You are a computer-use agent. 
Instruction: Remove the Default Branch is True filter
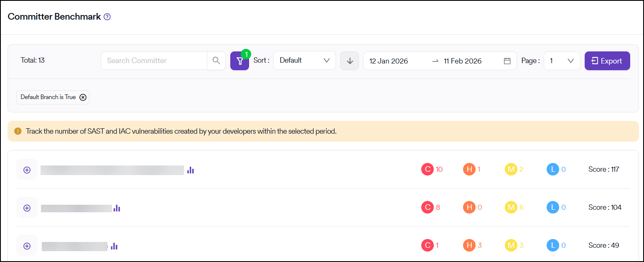click(83, 97)
